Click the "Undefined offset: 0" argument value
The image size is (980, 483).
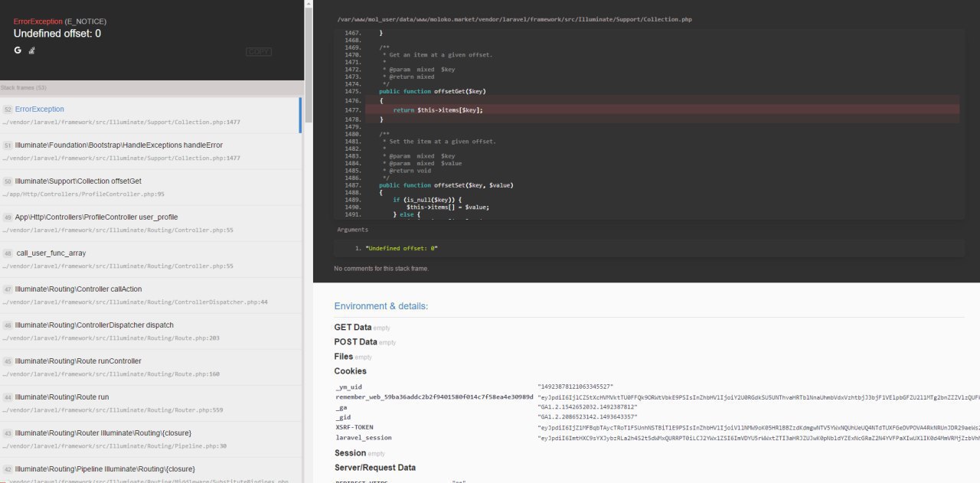tap(401, 249)
